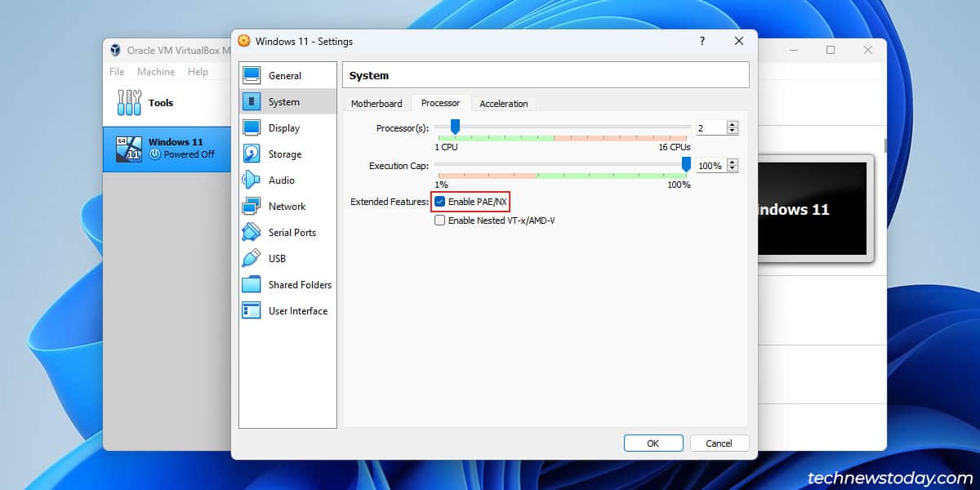The height and width of the screenshot is (490, 980).
Task: Select Network label in settings sidebar
Action: [287, 207]
